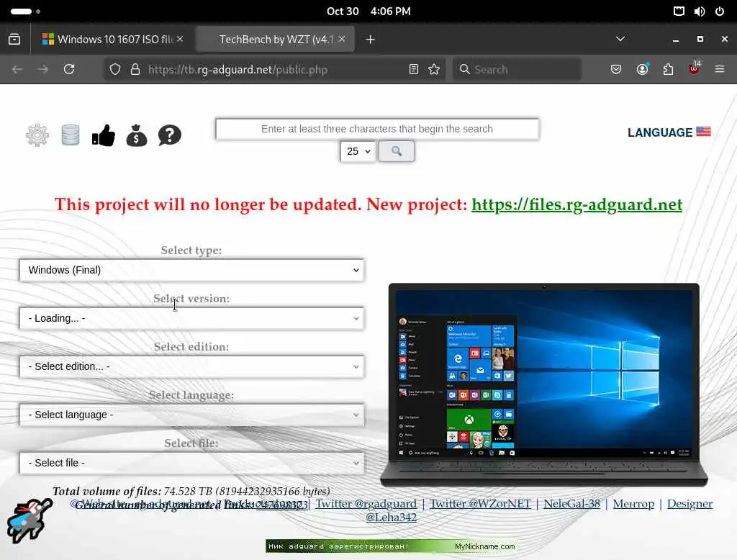Open the Select edition dropdown
This screenshot has width=737, height=560.
(x=191, y=366)
